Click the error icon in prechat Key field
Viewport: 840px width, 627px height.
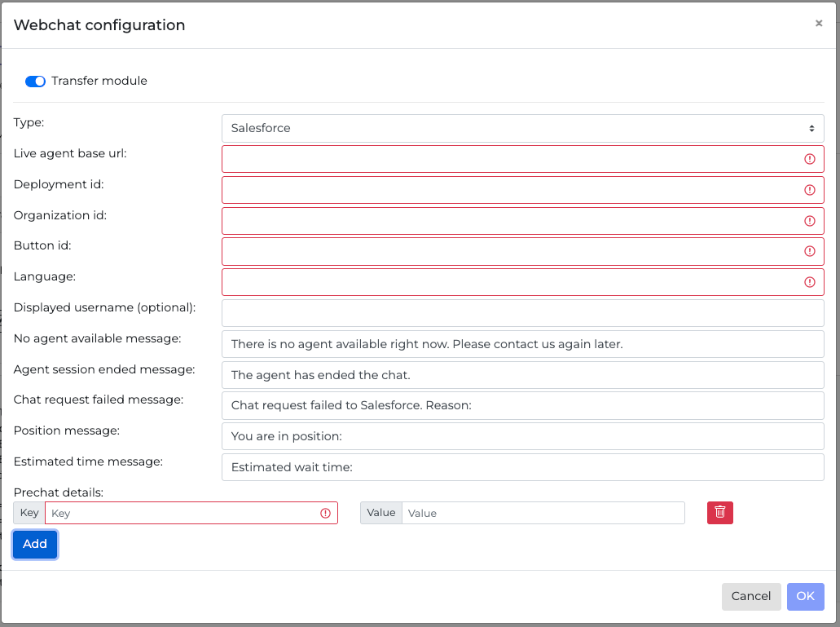click(325, 513)
